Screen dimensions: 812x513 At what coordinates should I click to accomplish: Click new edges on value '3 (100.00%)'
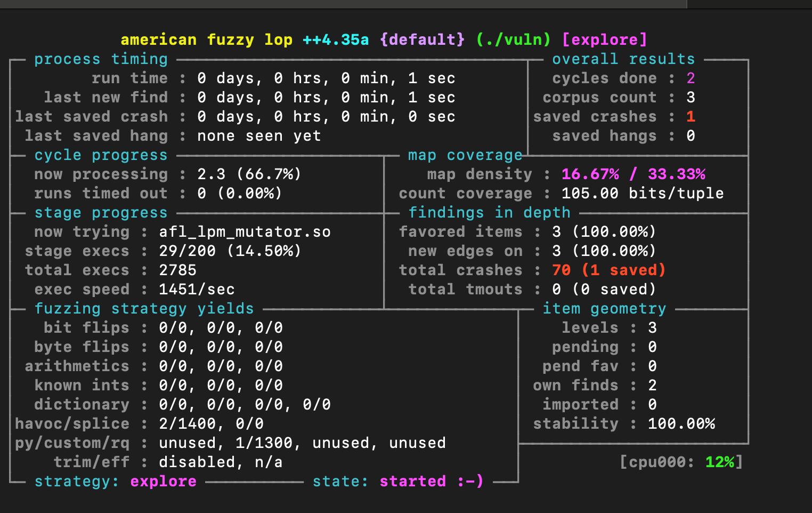(x=604, y=251)
